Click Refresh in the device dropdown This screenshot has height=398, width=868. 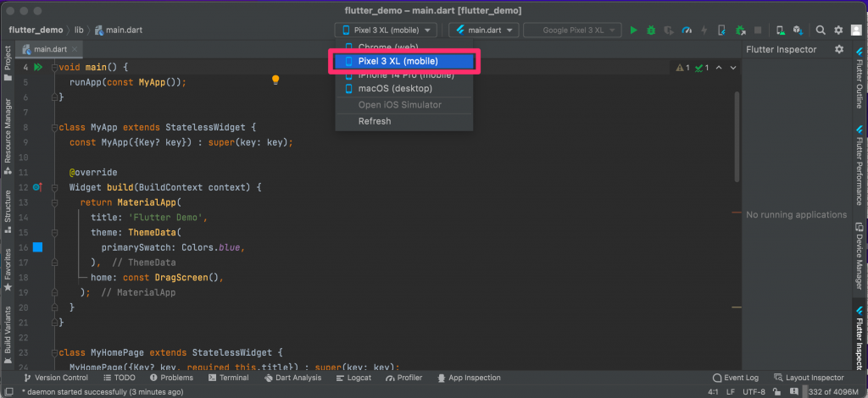pyautogui.click(x=403, y=121)
